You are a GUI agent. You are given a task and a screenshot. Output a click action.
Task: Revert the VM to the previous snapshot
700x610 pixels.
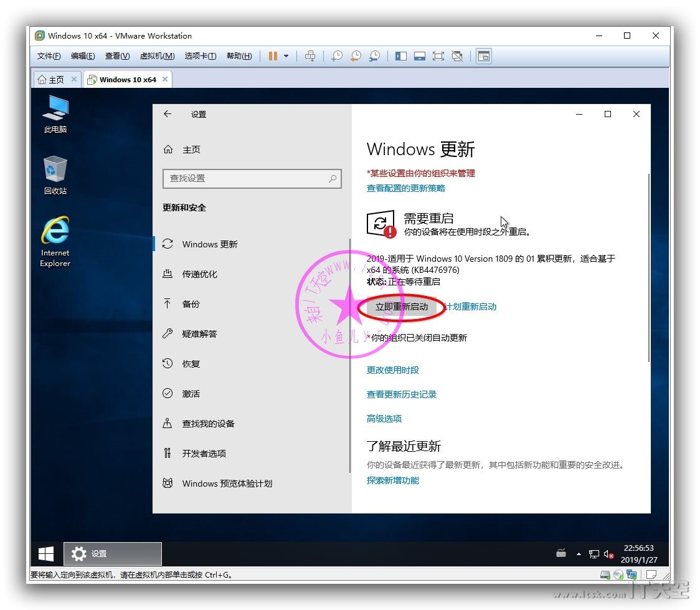pos(356,56)
